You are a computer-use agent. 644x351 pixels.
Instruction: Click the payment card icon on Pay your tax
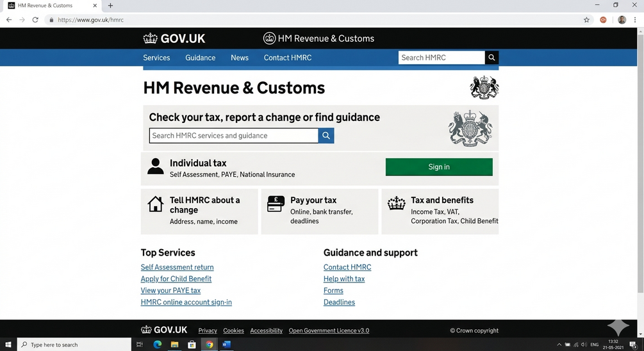(x=276, y=204)
